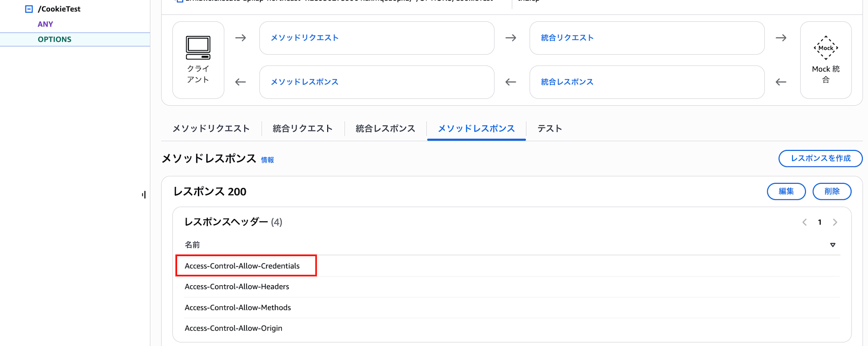Click the side panel resize handle

coord(144,195)
